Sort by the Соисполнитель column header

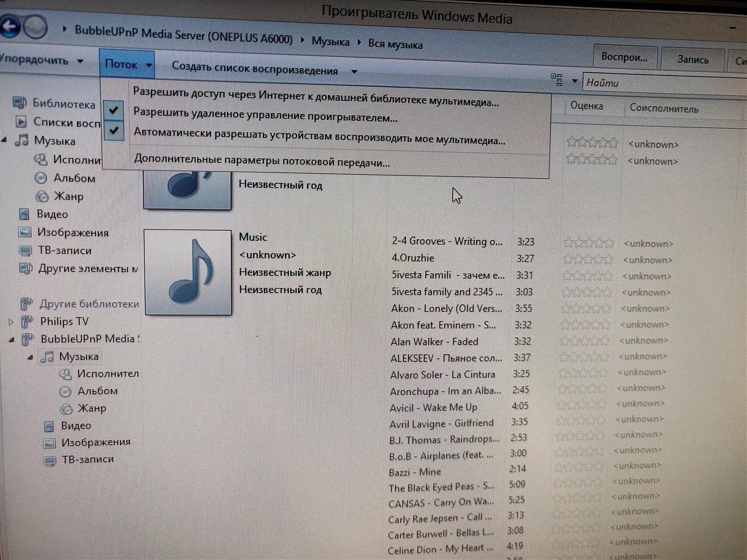(x=664, y=108)
